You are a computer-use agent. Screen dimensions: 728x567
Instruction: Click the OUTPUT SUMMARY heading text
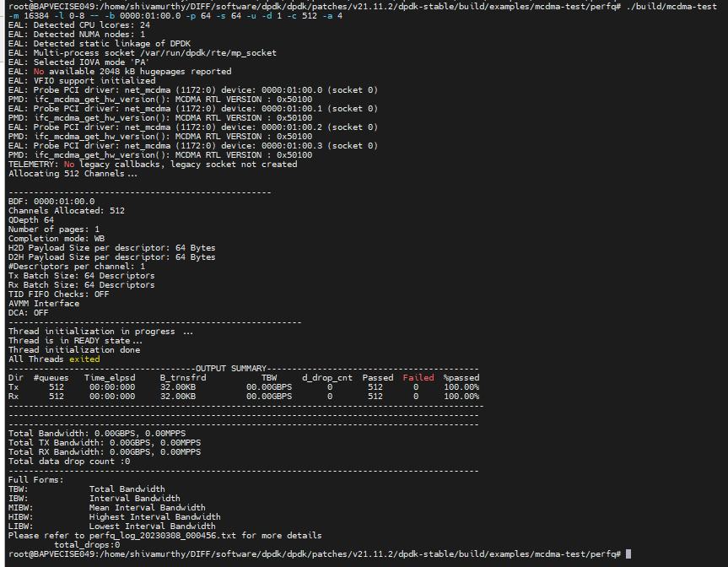click(x=230, y=369)
